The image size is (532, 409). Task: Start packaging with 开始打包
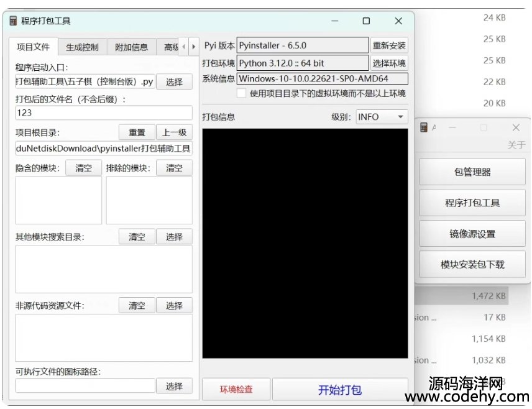pyautogui.click(x=340, y=389)
